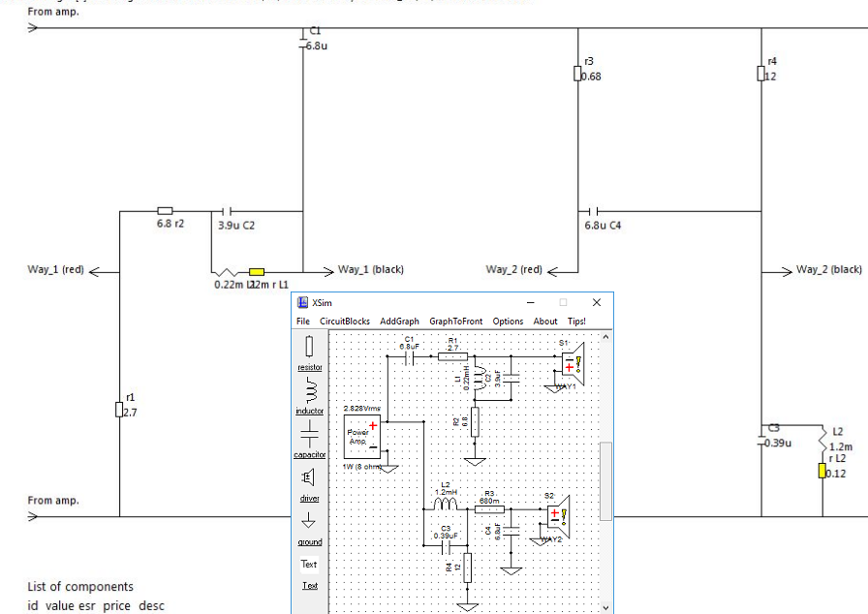Click resistor r3 0.68 in background diagram
The image size is (868, 614).
577,74
